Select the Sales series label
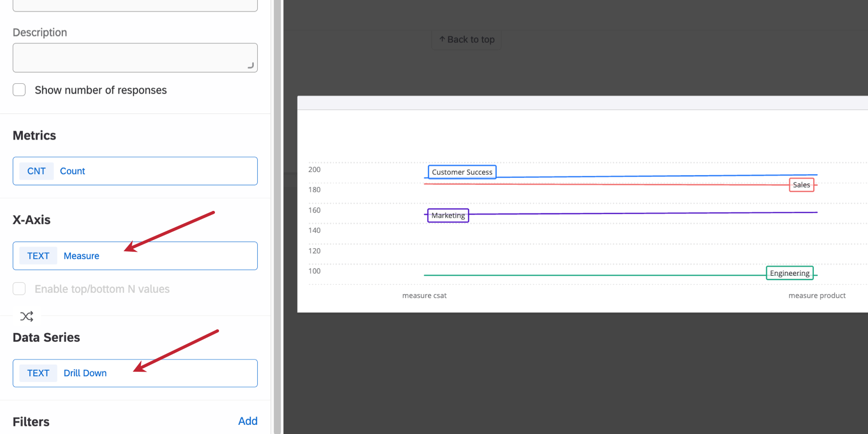This screenshot has width=868, height=434. tap(801, 185)
